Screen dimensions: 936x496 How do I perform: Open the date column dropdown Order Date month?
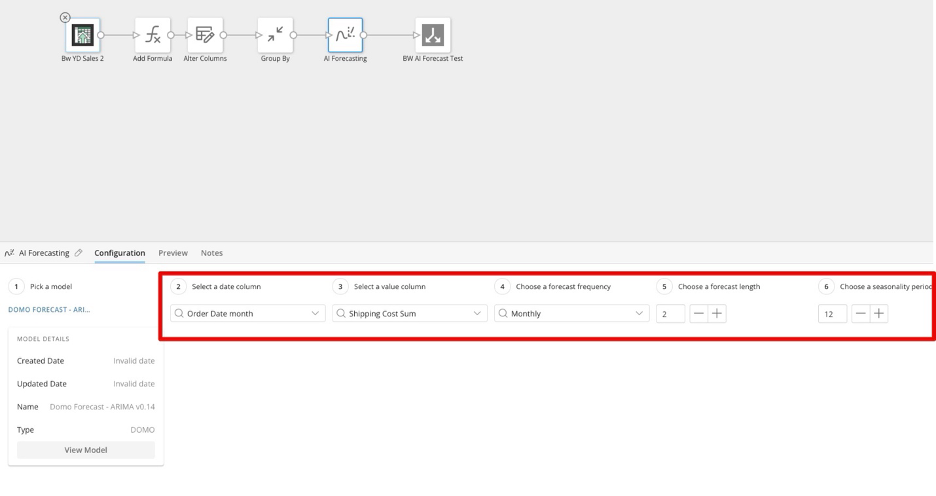248,313
